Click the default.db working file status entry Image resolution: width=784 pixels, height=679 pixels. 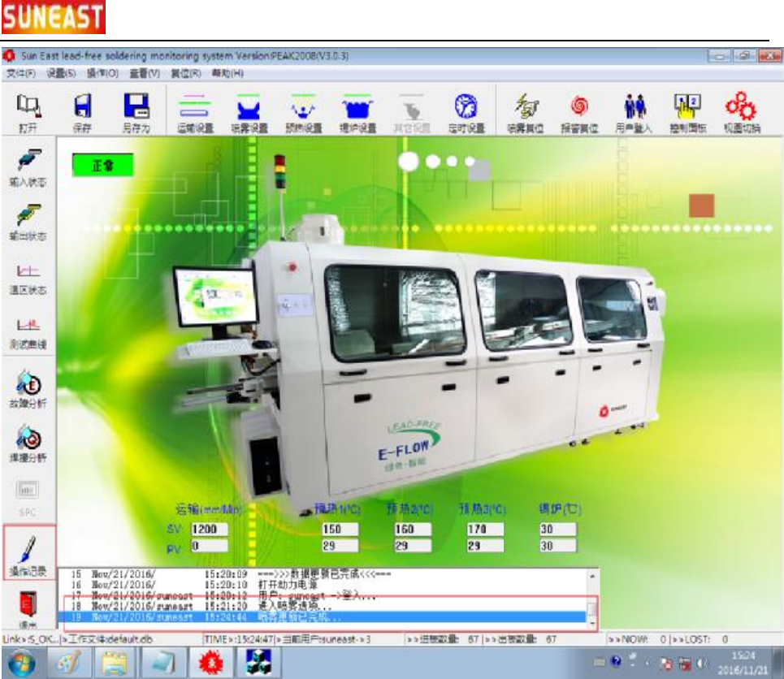coord(107,639)
